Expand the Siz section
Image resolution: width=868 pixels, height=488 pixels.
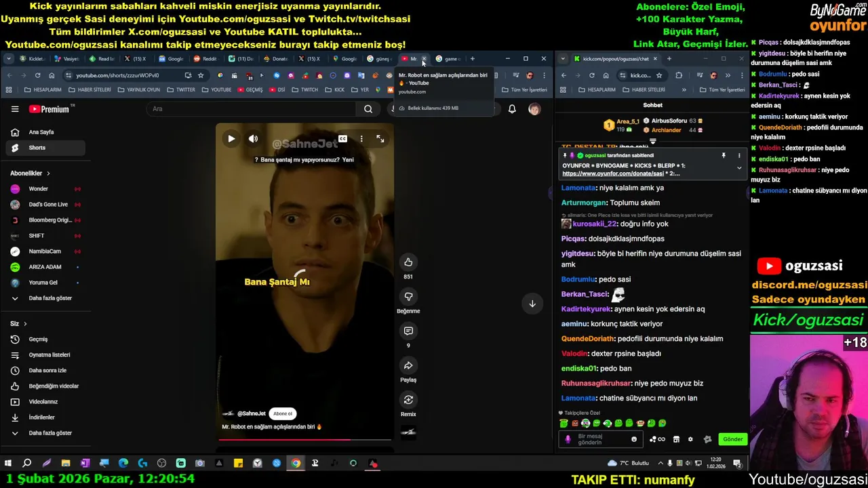(18, 324)
